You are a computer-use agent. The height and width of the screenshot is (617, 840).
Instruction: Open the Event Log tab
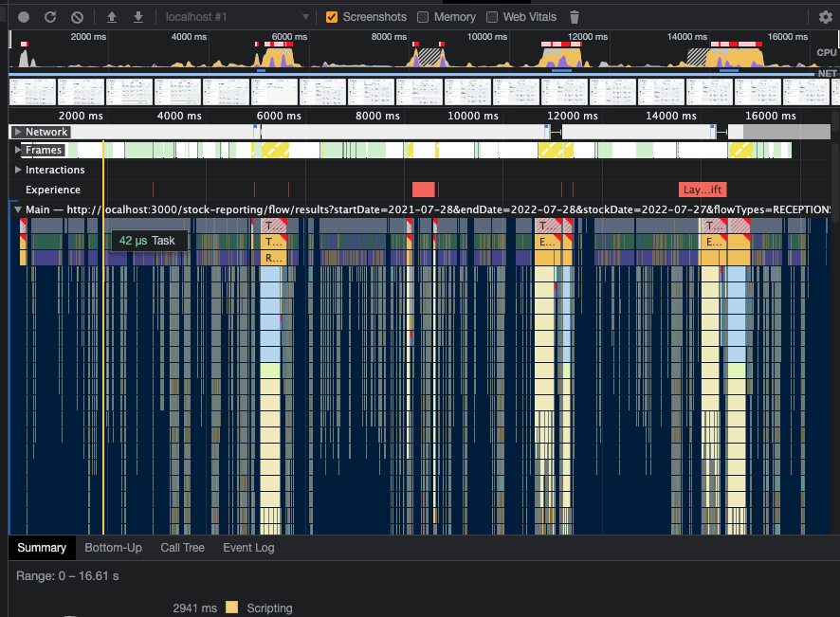(248, 548)
